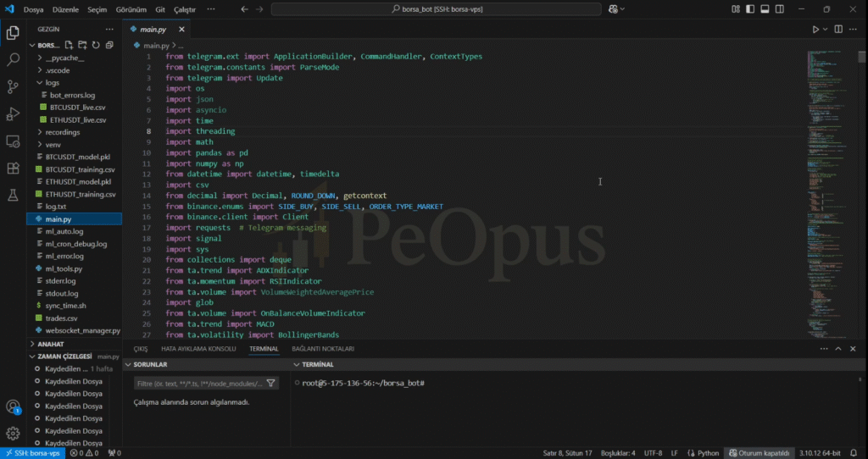Open the Extensions view
The height and width of the screenshot is (459, 868).
pyautogui.click(x=13, y=169)
